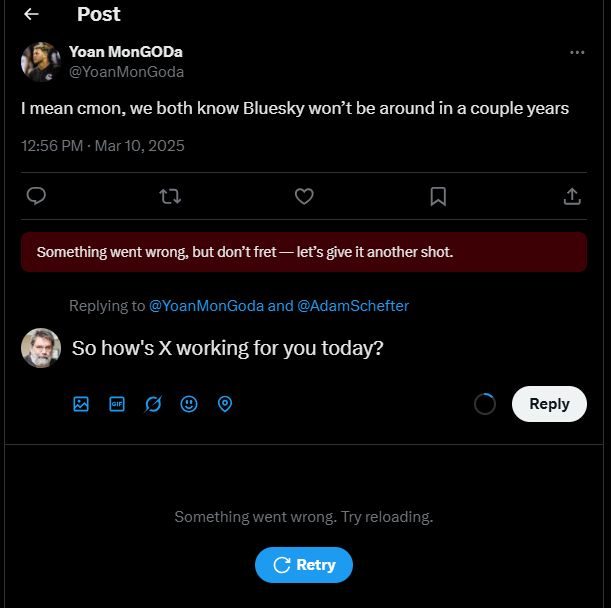Tag a location with the pin icon
This screenshot has height=608, width=611.
(x=225, y=404)
